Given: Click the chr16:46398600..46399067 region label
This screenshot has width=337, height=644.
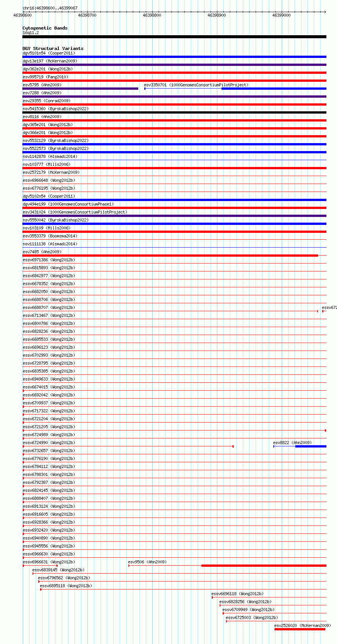Looking at the screenshot, I should pyautogui.click(x=50, y=8).
